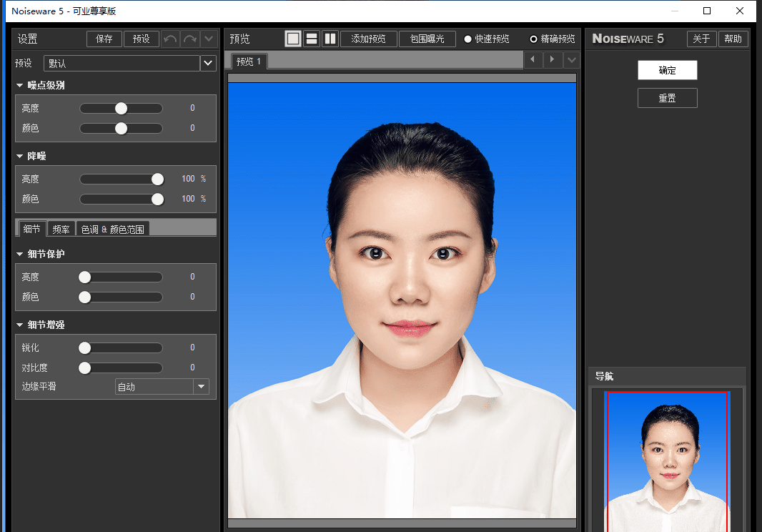Select vertical split preview layout icon
Screen dimensions: 762x532
point(330,39)
